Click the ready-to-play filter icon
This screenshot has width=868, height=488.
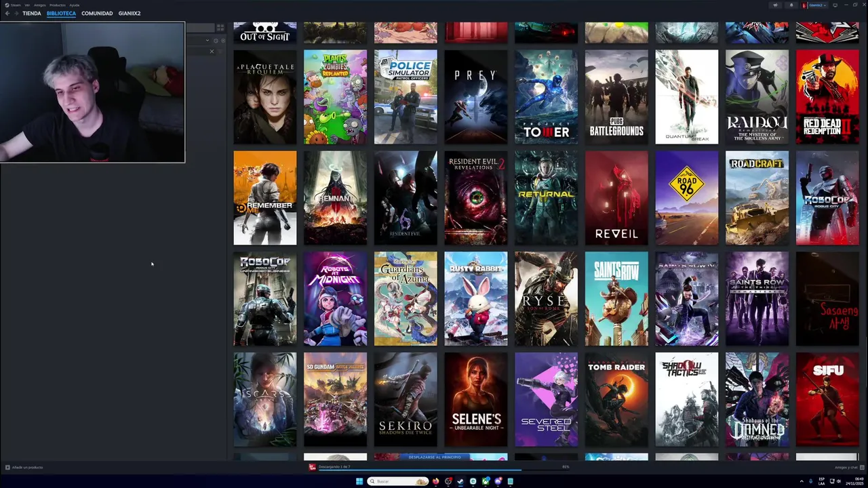pyautogui.click(x=223, y=41)
